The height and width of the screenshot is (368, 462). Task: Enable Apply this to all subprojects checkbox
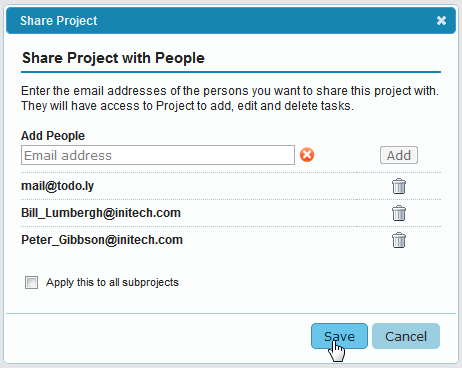tap(31, 282)
